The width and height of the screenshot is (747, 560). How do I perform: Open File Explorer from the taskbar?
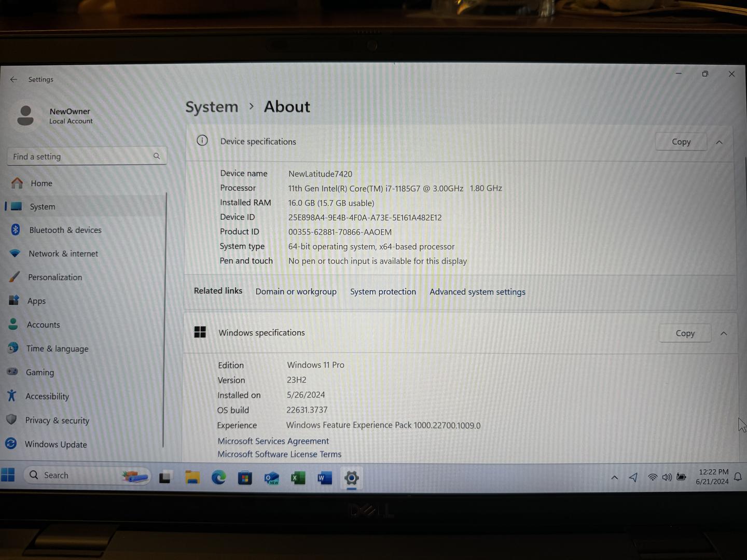(192, 477)
